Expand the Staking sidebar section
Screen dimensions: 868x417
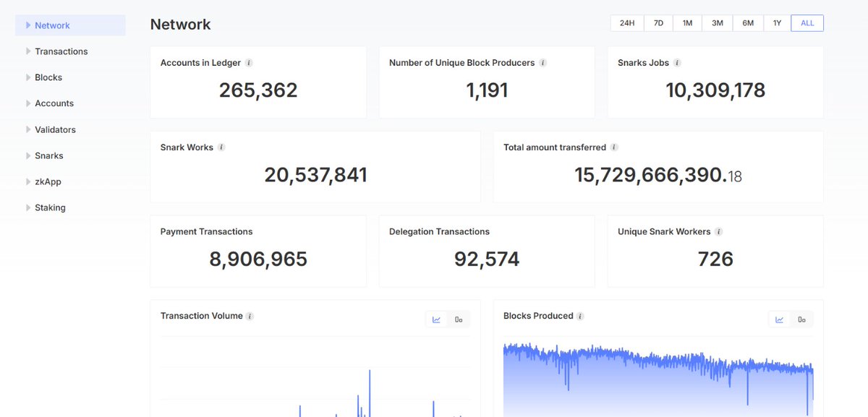(50, 207)
